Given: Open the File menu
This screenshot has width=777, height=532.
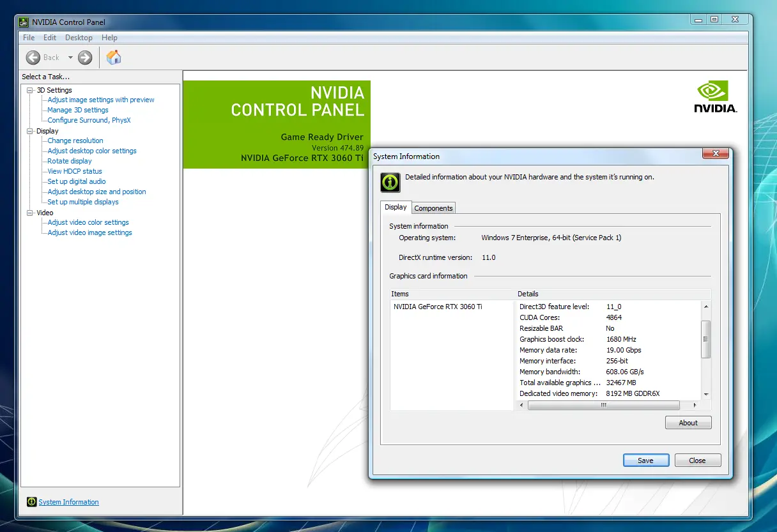Looking at the screenshot, I should 29,38.
